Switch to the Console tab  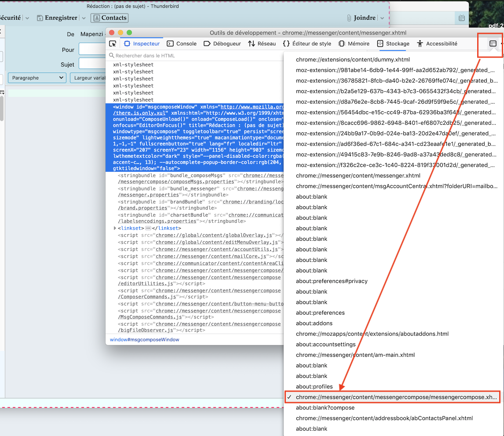(182, 44)
